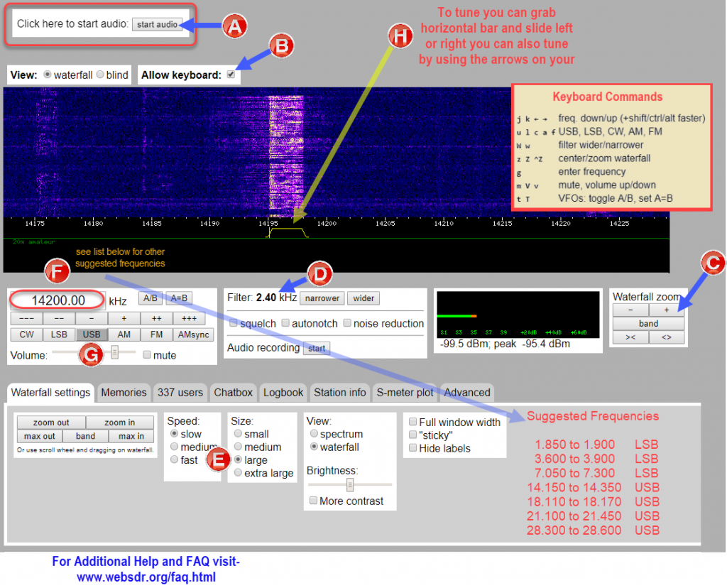
Task: Click the --- frequency step button
Action: click(x=26, y=319)
